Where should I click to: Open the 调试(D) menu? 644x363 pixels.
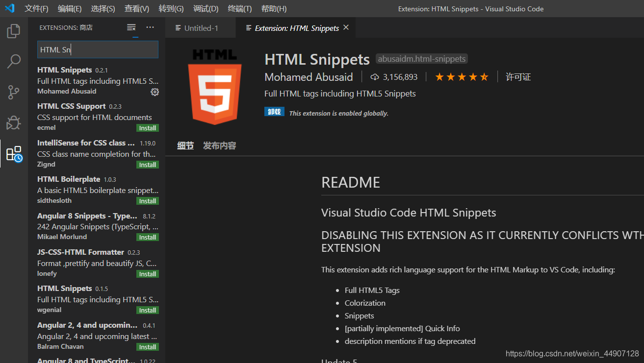click(x=206, y=9)
